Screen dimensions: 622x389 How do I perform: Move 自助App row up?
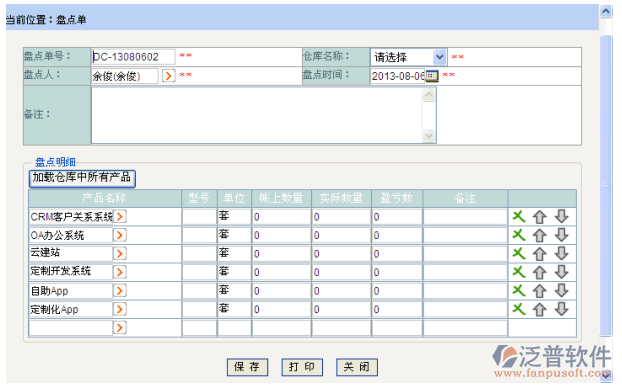point(539,291)
